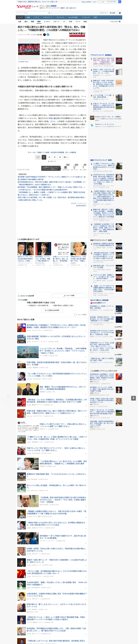Viewport: 138px width, 644px height.
Task: Go to next page with 次へ button
Action: [66, 157]
